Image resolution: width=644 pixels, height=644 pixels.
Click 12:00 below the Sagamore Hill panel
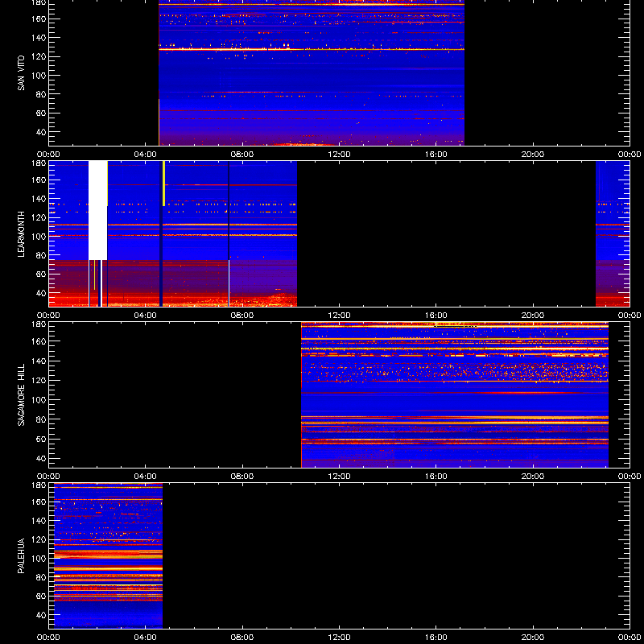(339, 477)
